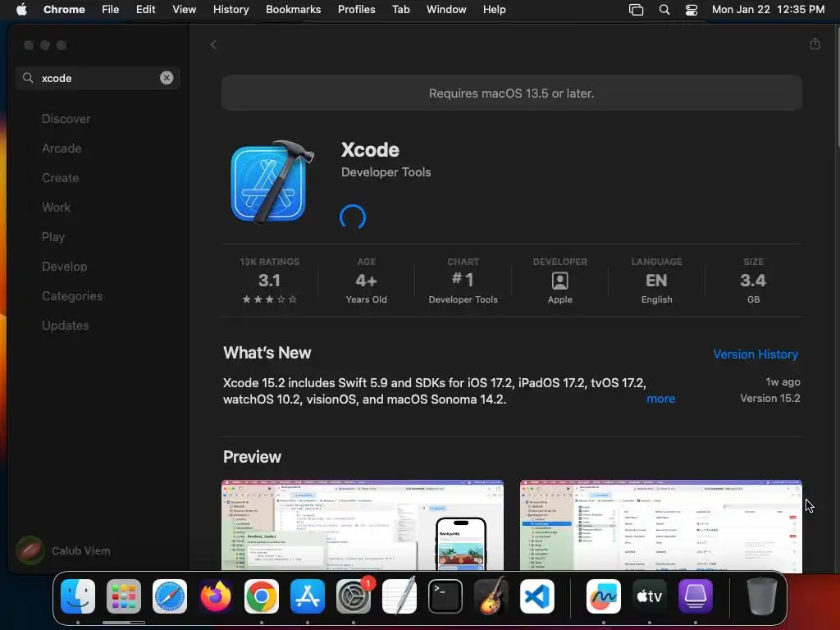Open the Version History link
This screenshot has width=840, height=630.
point(756,354)
